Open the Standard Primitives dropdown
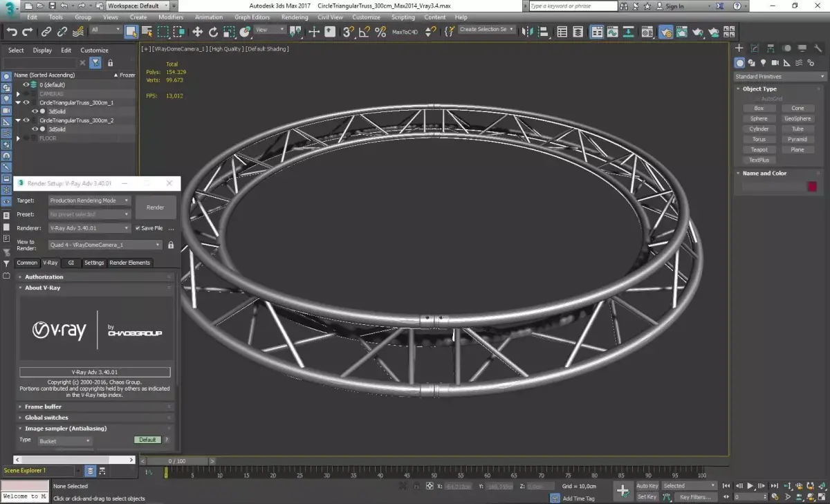The width and height of the screenshot is (830, 504). click(x=780, y=77)
